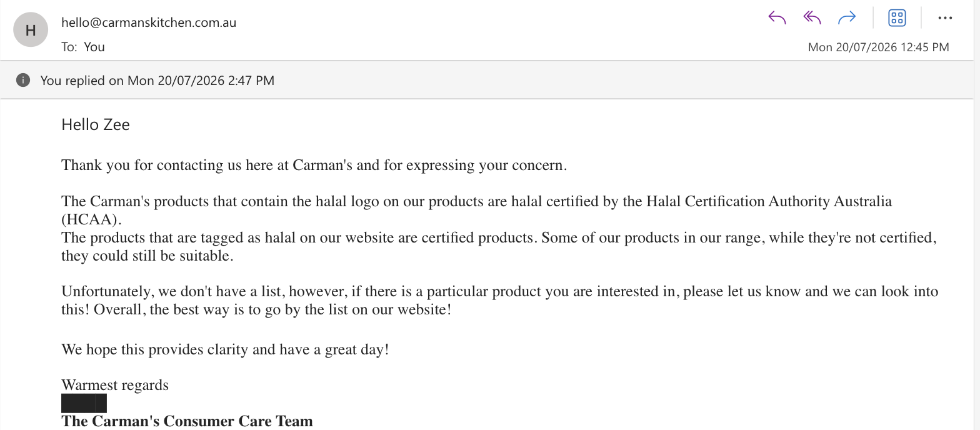980x430 pixels.
Task: Click the 'Thank you for contacting us' sentence
Action: pyautogui.click(x=314, y=166)
